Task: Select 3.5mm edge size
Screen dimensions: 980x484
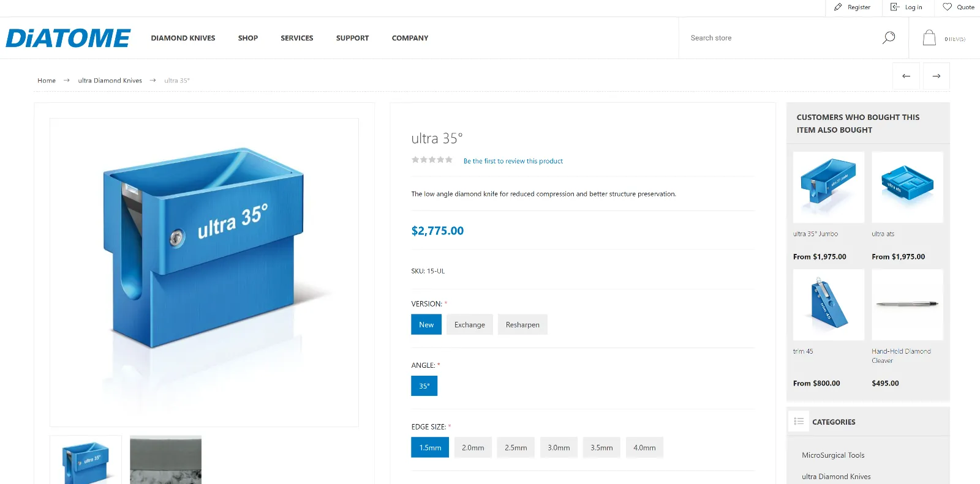Action: [601, 447]
